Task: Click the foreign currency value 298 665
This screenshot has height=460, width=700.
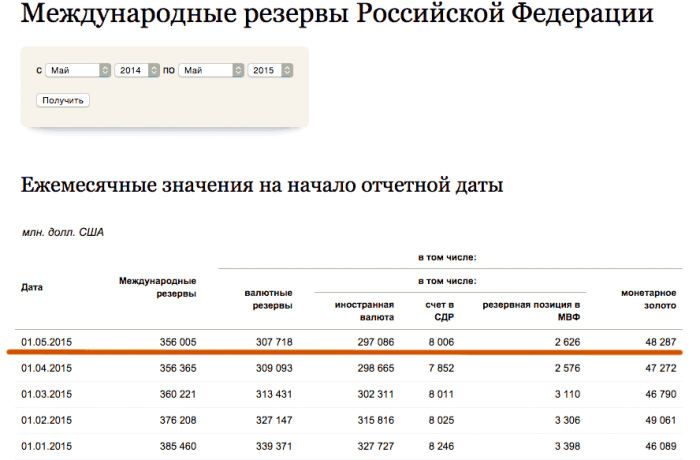Action: [376, 368]
